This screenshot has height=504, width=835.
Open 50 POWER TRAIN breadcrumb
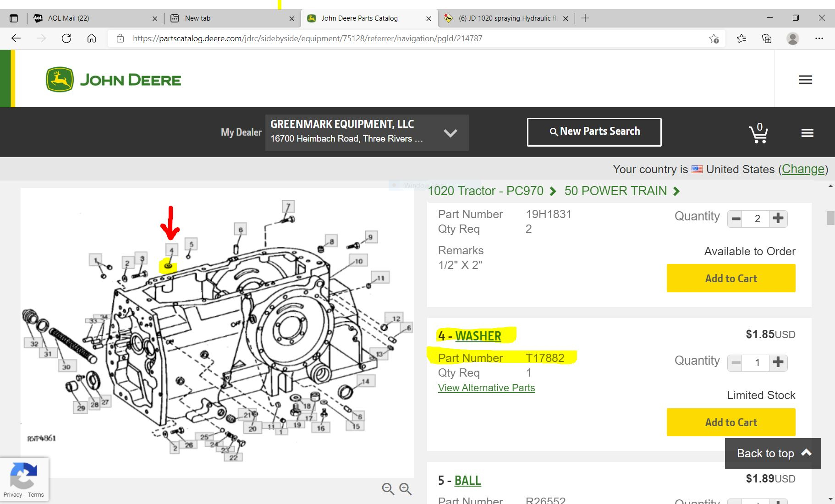pyautogui.click(x=615, y=191)
